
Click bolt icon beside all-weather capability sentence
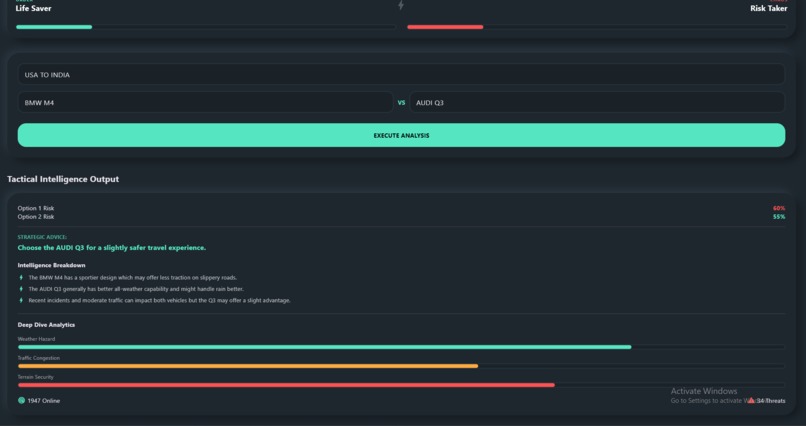(21, 289)
